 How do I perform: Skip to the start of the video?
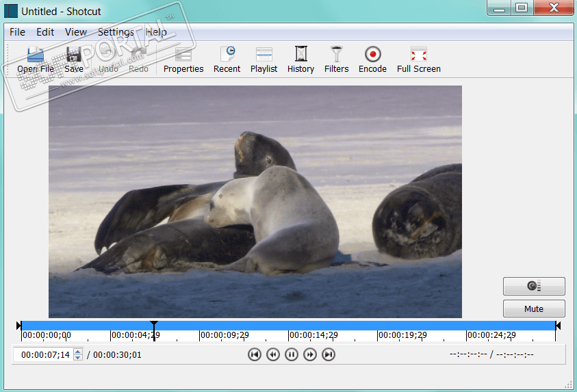point(255,354)
